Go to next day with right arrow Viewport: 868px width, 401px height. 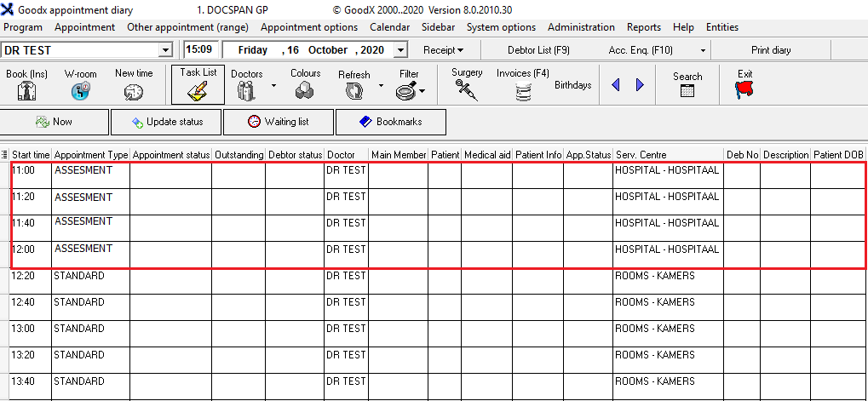coord(640,84)
